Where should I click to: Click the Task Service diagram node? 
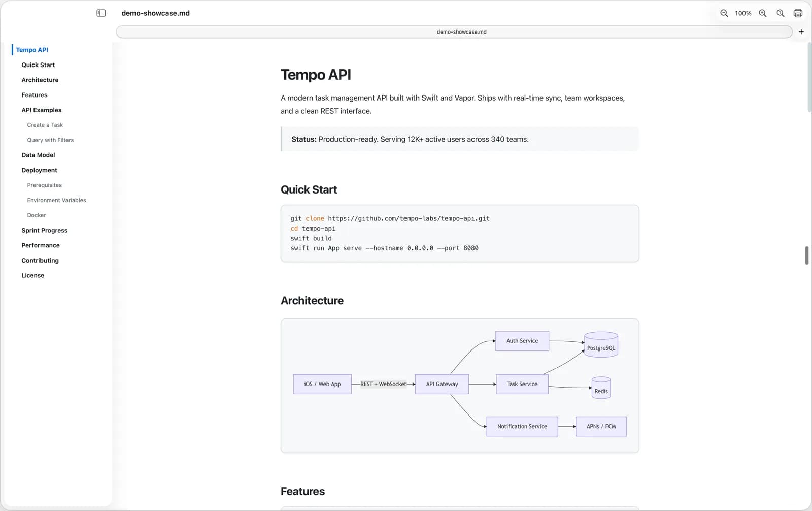tap(522, 384)
